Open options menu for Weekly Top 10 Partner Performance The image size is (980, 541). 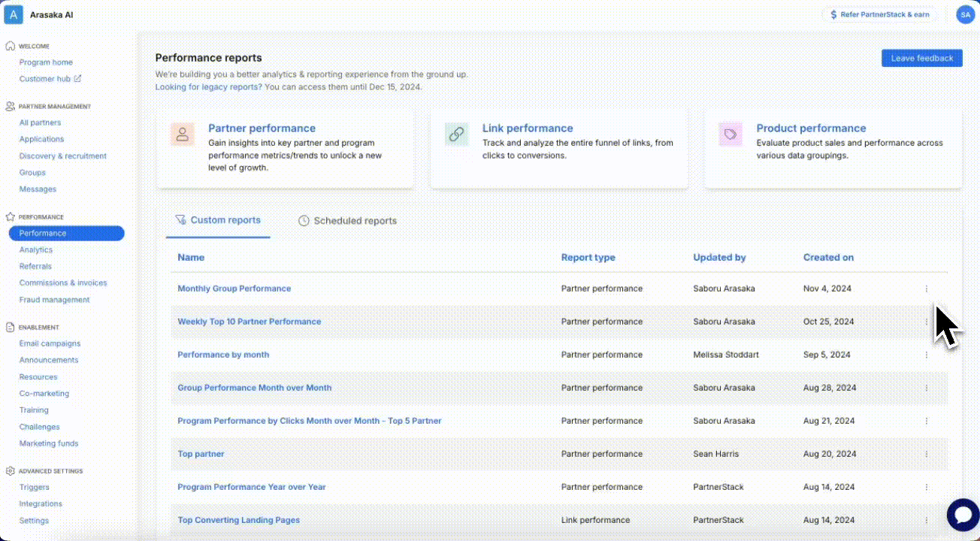tap(926, 322)
